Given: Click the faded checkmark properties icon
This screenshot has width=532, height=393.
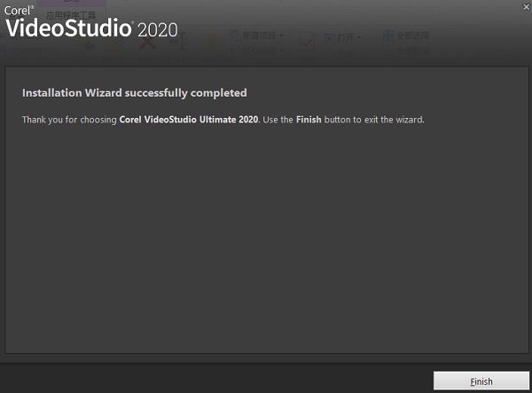Looking at the screenshot, I should coord(307,42).
